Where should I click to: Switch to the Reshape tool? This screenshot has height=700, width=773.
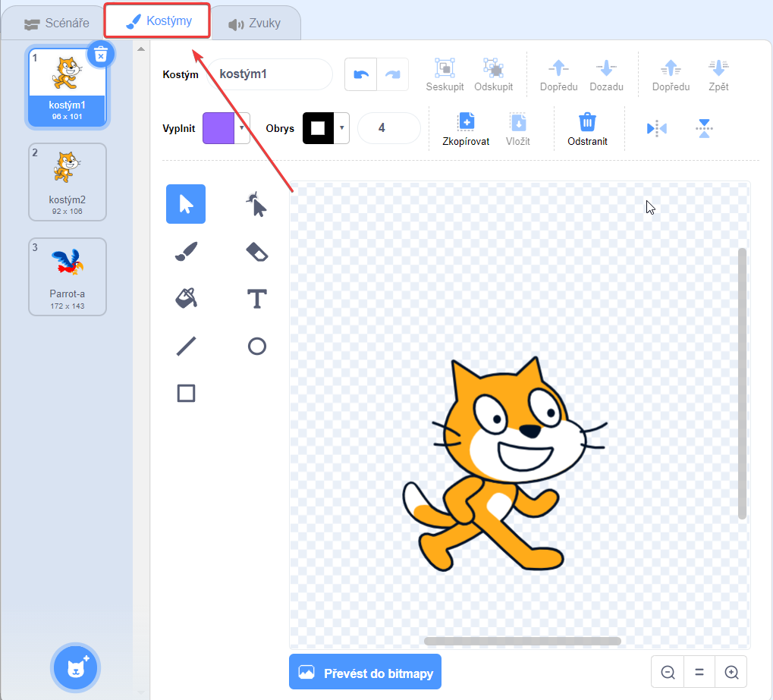256,204
